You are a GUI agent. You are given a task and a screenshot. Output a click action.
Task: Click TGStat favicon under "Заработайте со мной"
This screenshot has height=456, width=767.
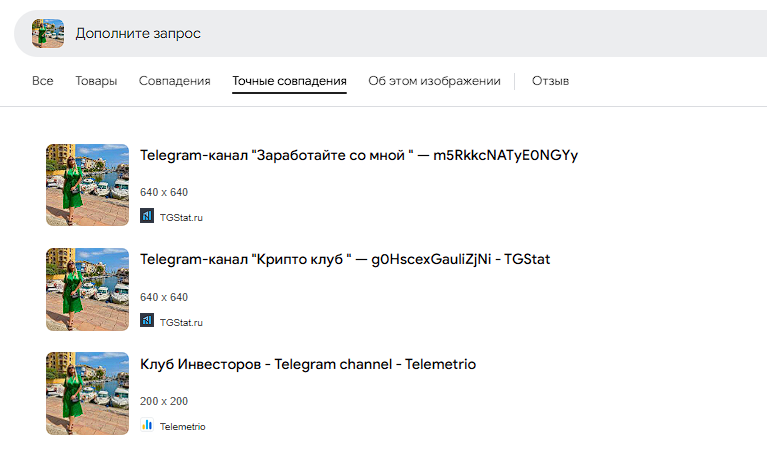click(147, 216)
